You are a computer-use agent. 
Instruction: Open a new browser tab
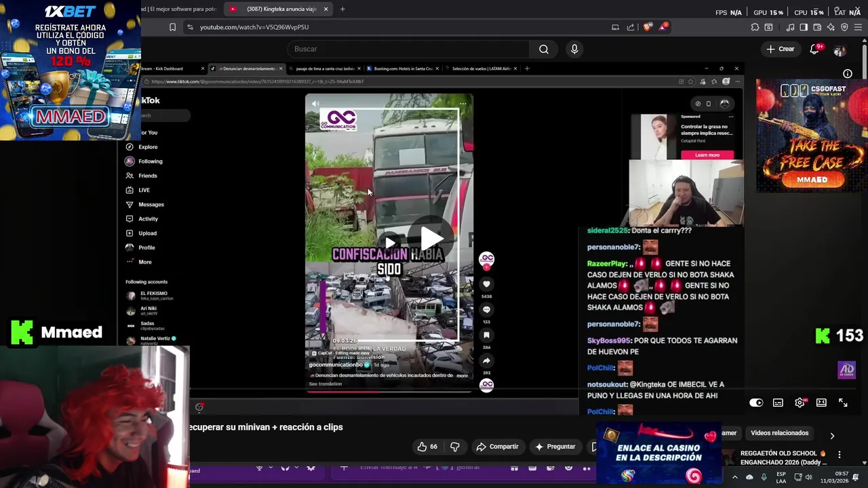[342, 9]
